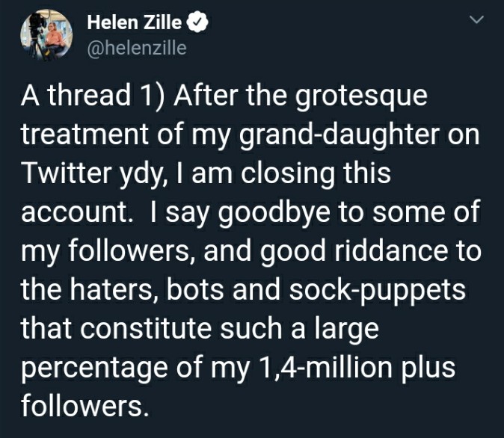Click the word 'treatment' in tweet
This screenshot has width=504, height=438.
tap(84, 135)
